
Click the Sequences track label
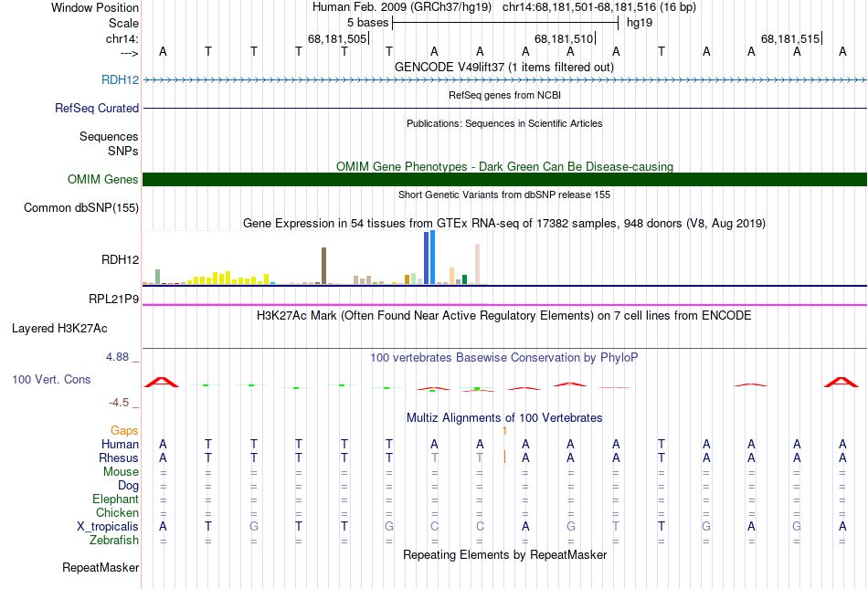pyautogui.click(x=109, y=137)
